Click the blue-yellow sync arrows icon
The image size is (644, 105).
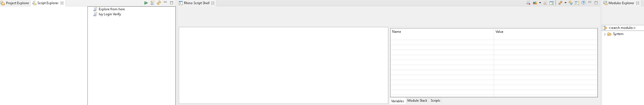[570, 3]
